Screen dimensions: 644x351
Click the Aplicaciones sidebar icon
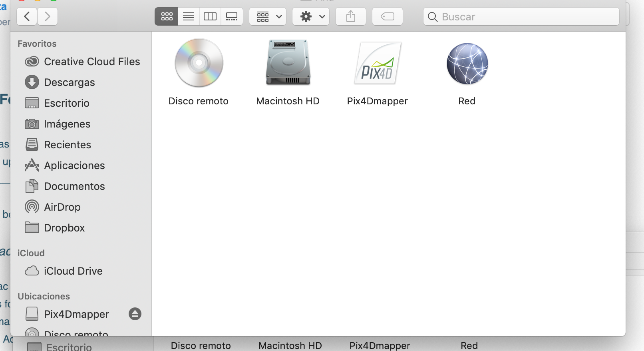(32, 165)
